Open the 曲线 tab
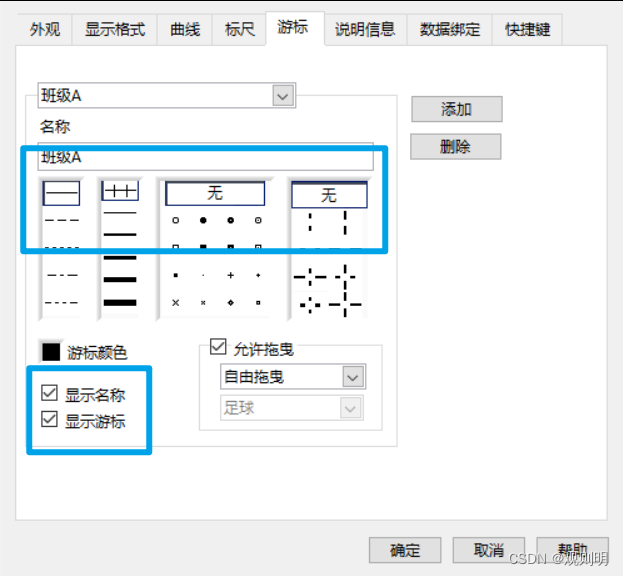The image size is (623, 576). (185, 29)
